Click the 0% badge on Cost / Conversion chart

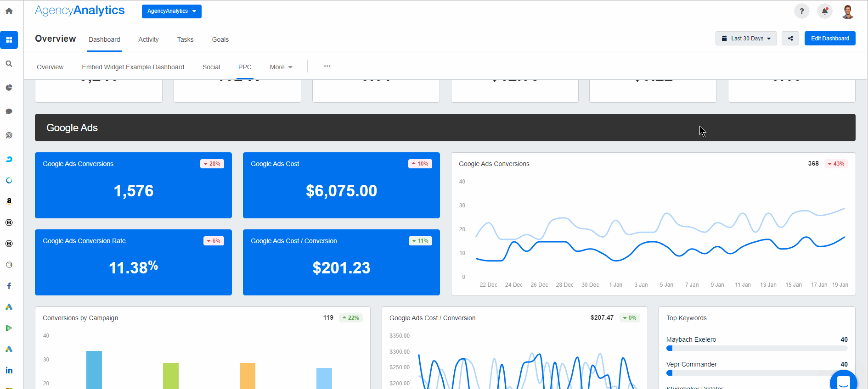point(630,318)
